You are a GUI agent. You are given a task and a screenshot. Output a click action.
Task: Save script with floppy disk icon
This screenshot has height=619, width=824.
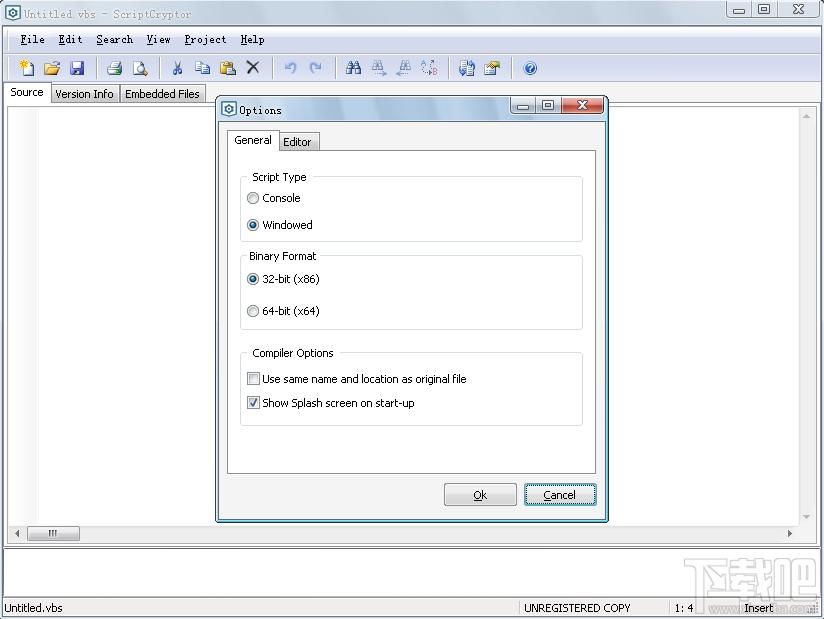[x=77, y=68]
